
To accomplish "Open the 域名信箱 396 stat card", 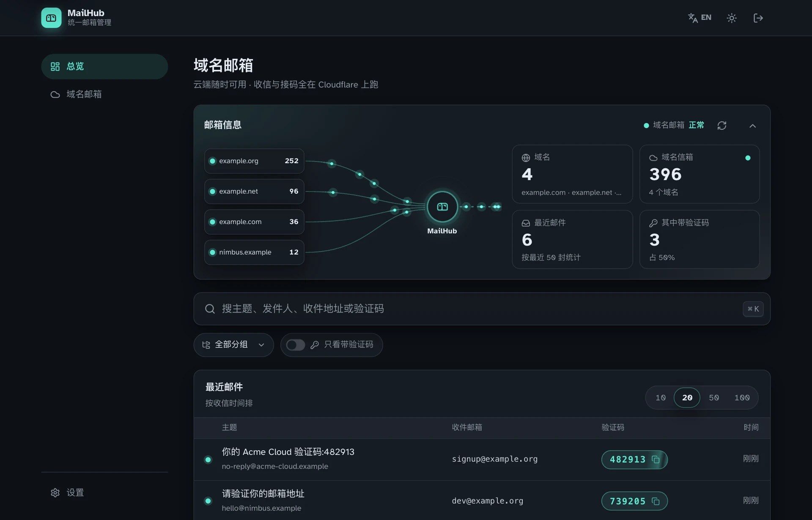I will (700, 174).
